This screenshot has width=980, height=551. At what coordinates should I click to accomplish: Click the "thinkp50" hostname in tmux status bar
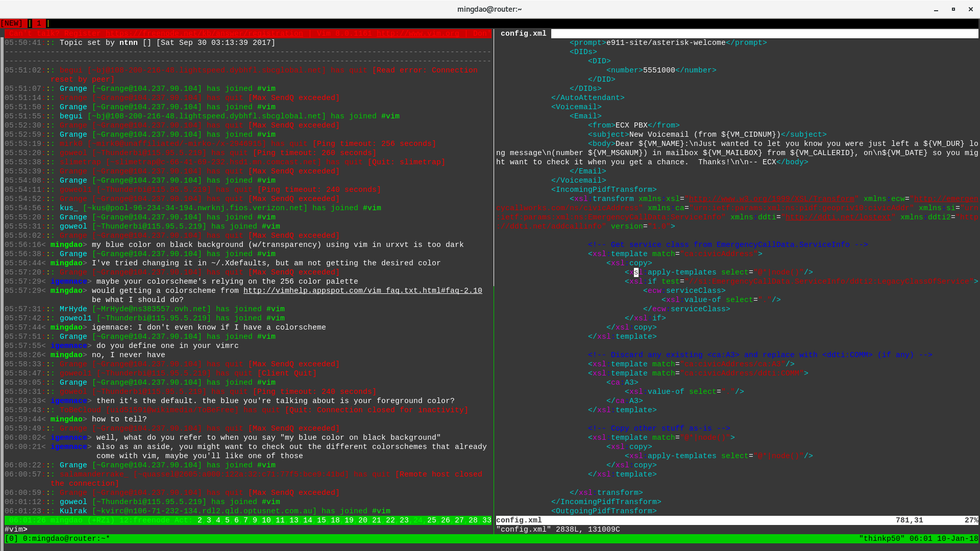[x=882, y=539]
